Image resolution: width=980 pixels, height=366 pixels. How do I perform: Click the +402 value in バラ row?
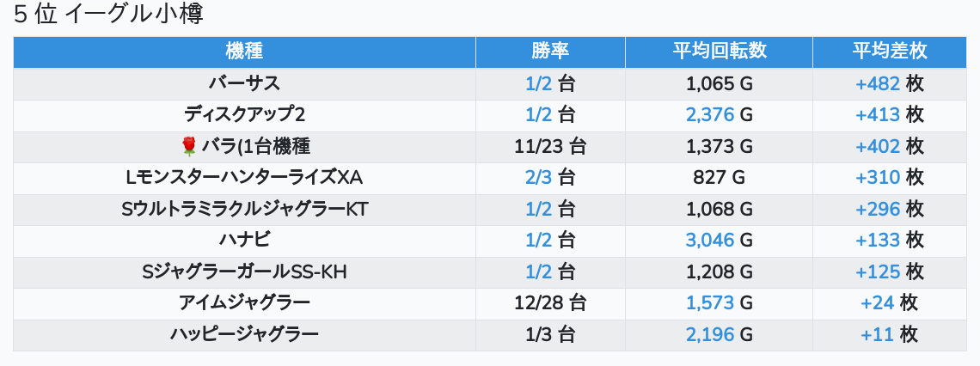878,147
